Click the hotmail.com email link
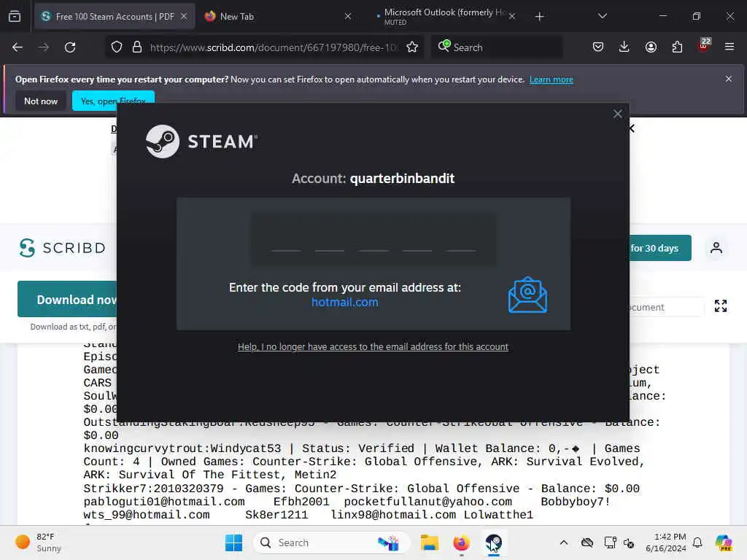This screenshot has height=560, width=747. 345,303
